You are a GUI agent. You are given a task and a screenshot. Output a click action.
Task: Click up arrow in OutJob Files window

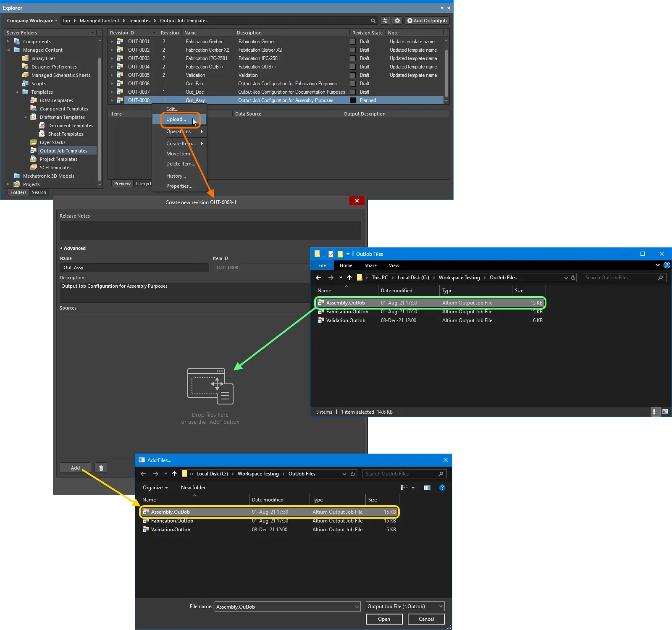pyautogui.click(x=349, y=278)
